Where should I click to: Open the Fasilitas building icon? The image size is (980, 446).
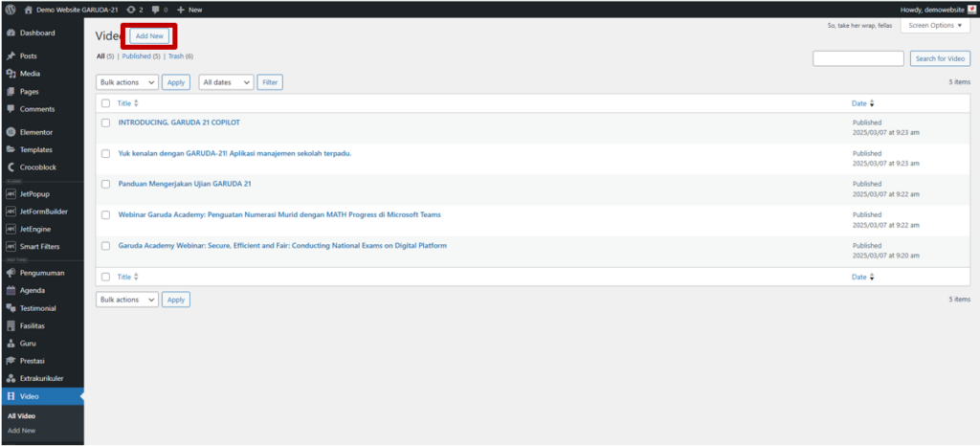tap(11, 326)
